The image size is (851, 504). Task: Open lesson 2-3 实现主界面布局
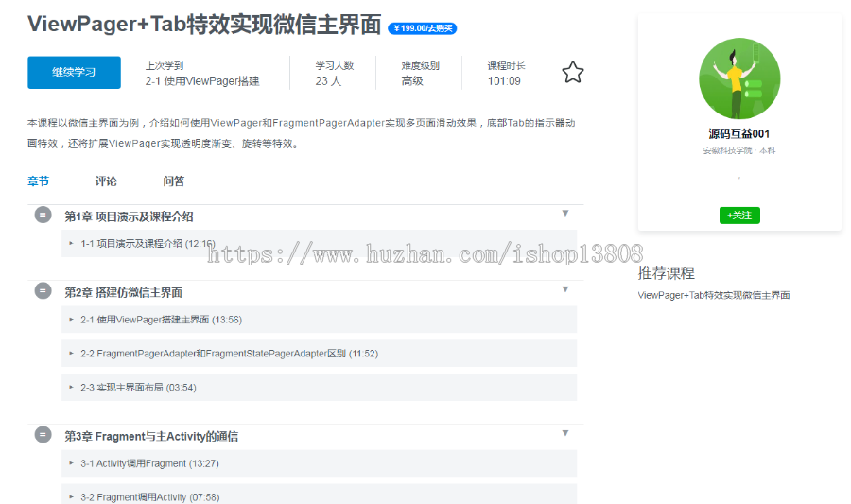point(320,388)
